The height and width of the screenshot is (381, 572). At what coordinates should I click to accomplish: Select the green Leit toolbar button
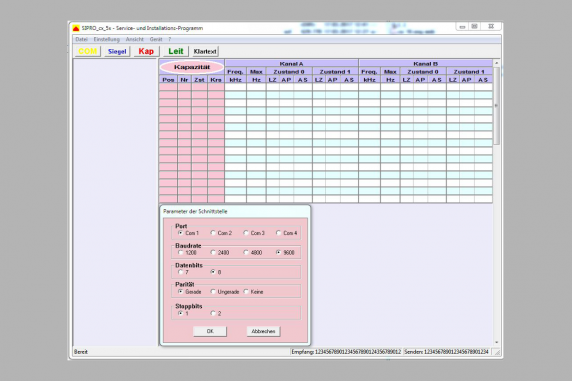pyautogui.click(x=176, y=51)
